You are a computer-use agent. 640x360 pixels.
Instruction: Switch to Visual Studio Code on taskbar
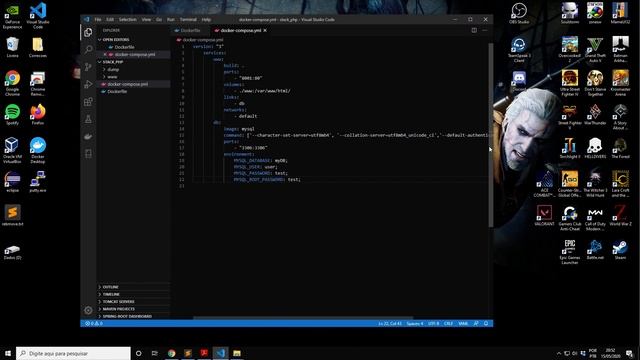220,353
